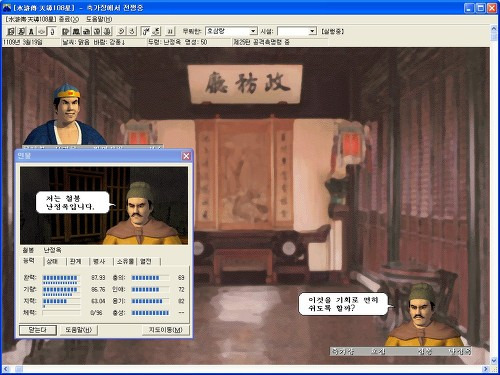The height and width of the screenshot is (375, 500).
Task: Click the down arrow of the vertical scrollbar
Action: coord(494,361)
